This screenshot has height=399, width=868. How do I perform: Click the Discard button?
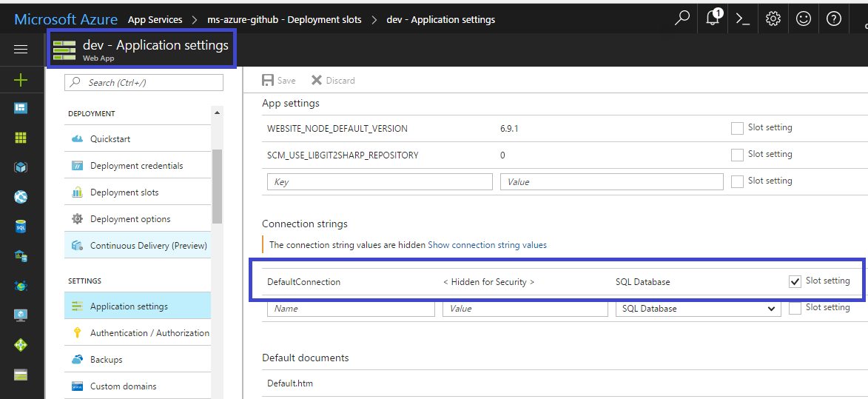tap(333, 81)
